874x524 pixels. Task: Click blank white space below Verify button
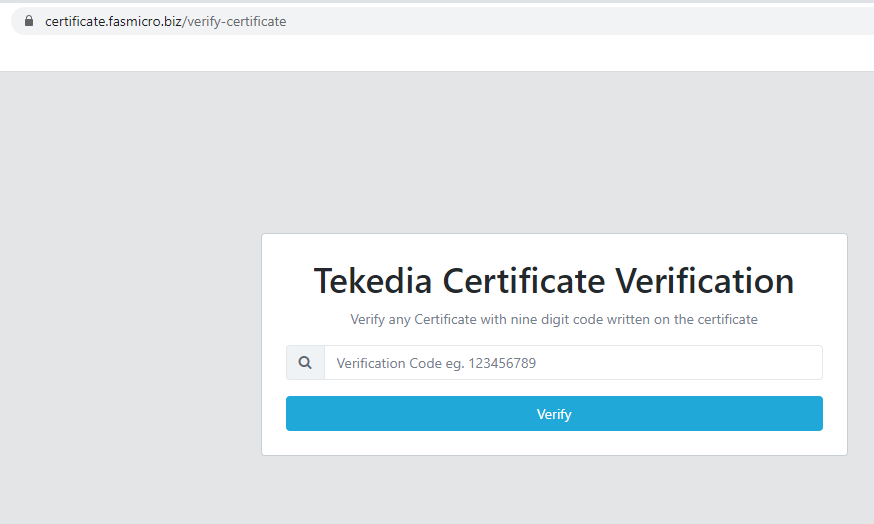(554, 443)
